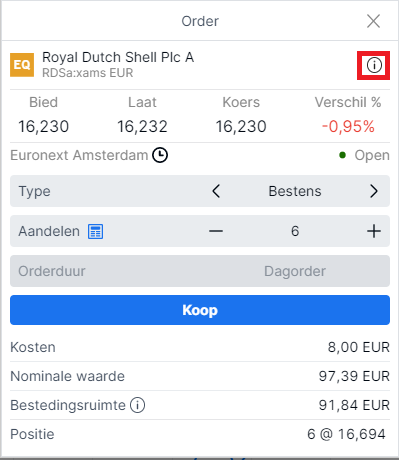The image size is (399, 460).
Task: Open the Aandelen calculator icon
Action: (x=95, y=231)
